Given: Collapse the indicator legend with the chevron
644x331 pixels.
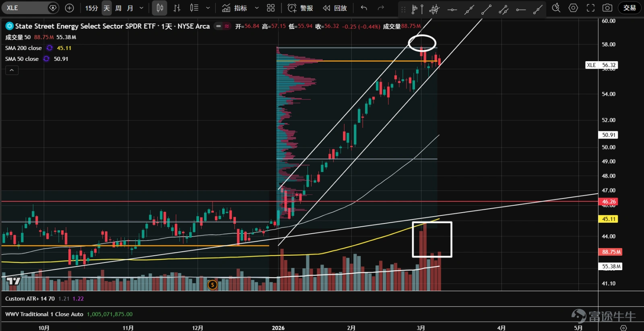Looking at the screenshot, I should point(12,70).
